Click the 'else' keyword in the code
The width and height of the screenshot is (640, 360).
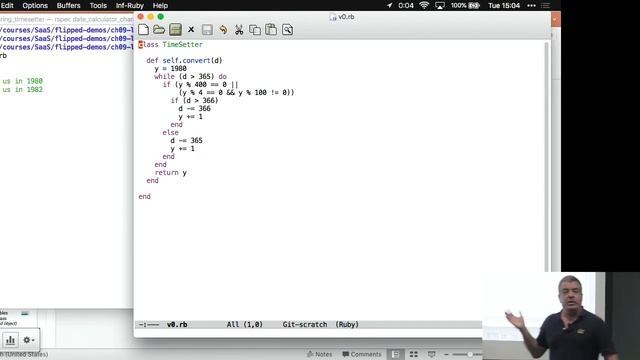170,132
